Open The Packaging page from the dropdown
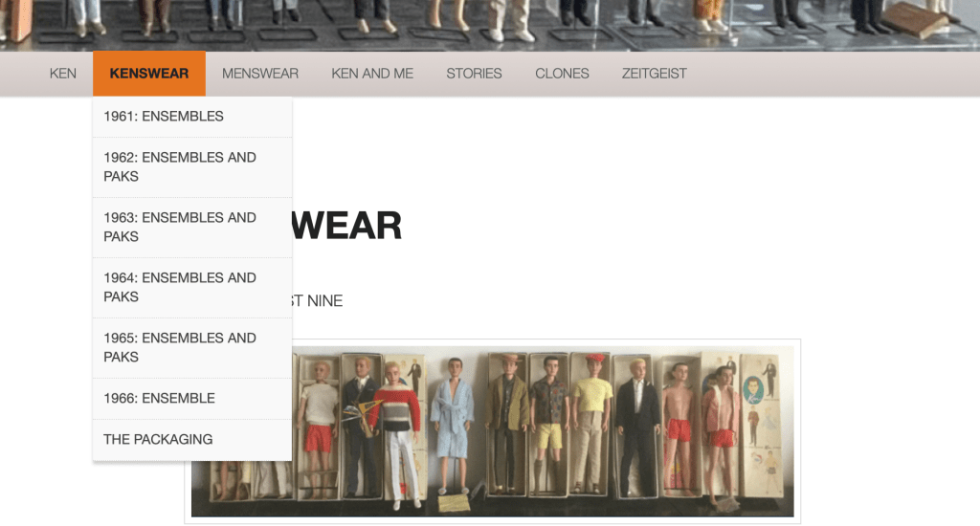This screenshot has height=526, width=980. tap(159, 440)
